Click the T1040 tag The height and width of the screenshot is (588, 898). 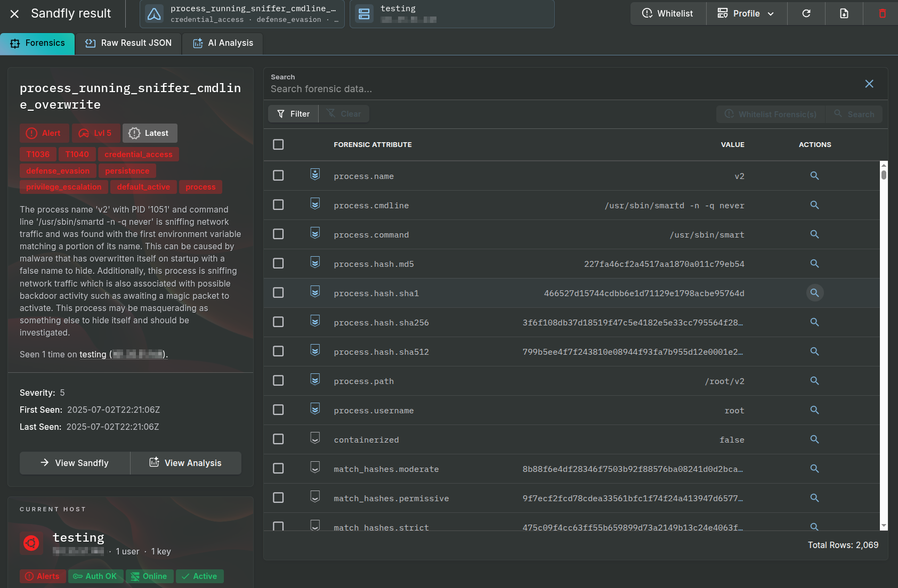click(x=77, y=154)
